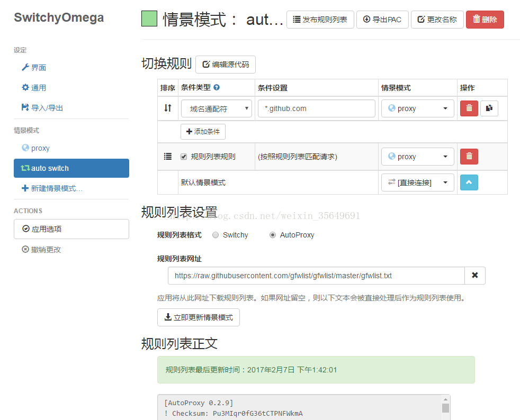Open the 编辑源代码 source editor
This screenshot has height=420, width=520.
coord(226,64)
